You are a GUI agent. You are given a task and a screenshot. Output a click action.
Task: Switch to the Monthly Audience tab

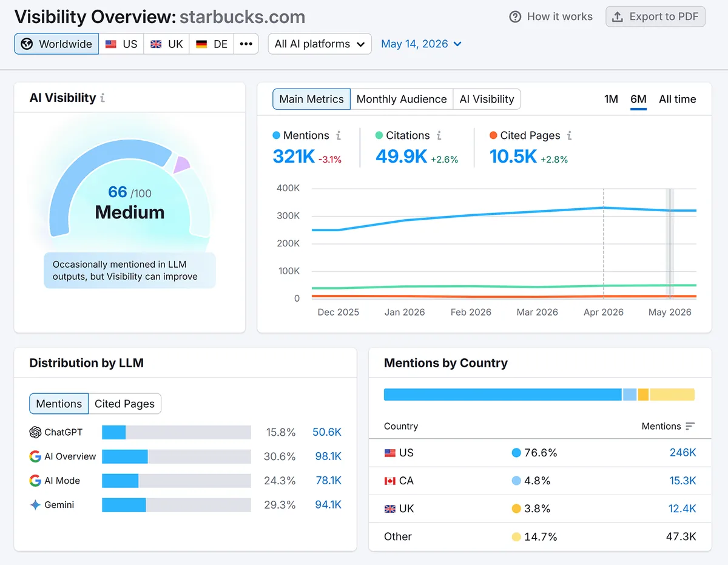[x=402, y=99]
